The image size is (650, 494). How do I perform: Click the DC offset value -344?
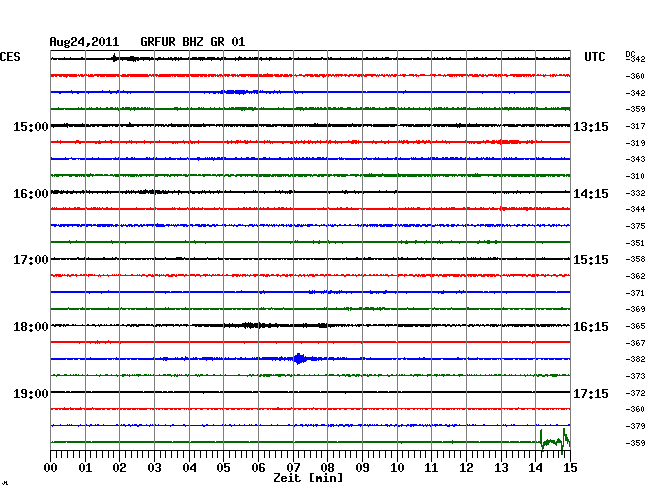click(635, 209)
